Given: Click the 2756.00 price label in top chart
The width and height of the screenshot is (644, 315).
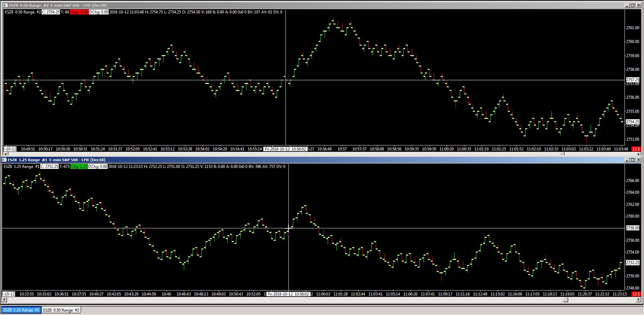Looking at the screenshot, I should point(633,97).
